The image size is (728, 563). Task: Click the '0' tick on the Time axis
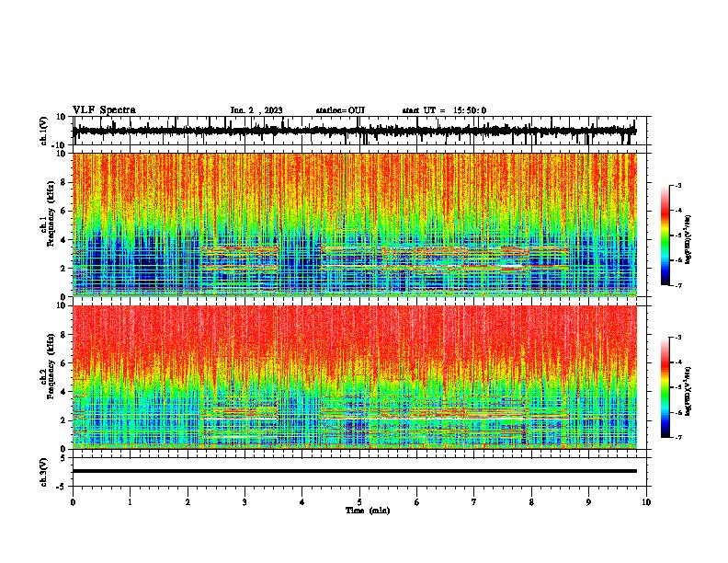[73, 502]
